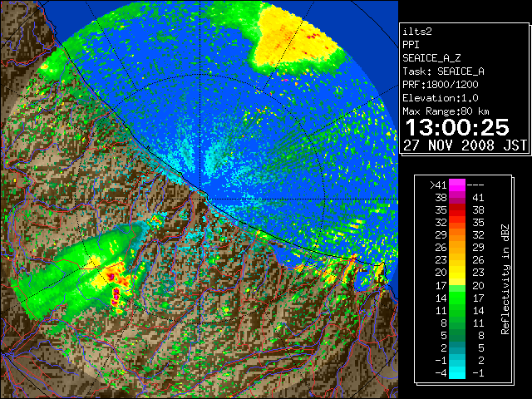Pick the red 35–38 dBZ legend swatch

[457, 210]
